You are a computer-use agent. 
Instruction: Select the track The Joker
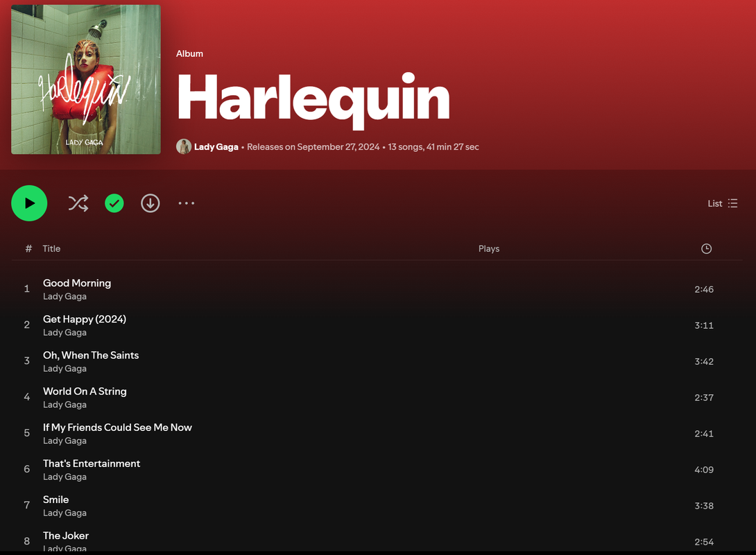[x=66, y=536]
